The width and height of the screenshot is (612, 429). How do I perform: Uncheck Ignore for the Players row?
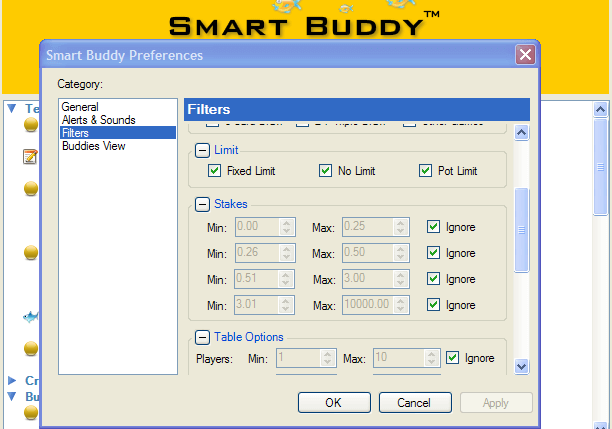coord(453,357)
